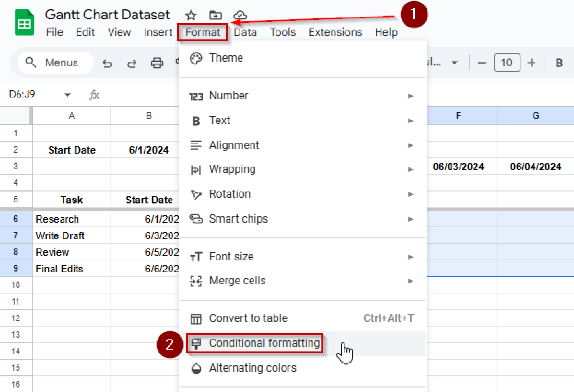
Task: Redo the last action
Action: 132,63
